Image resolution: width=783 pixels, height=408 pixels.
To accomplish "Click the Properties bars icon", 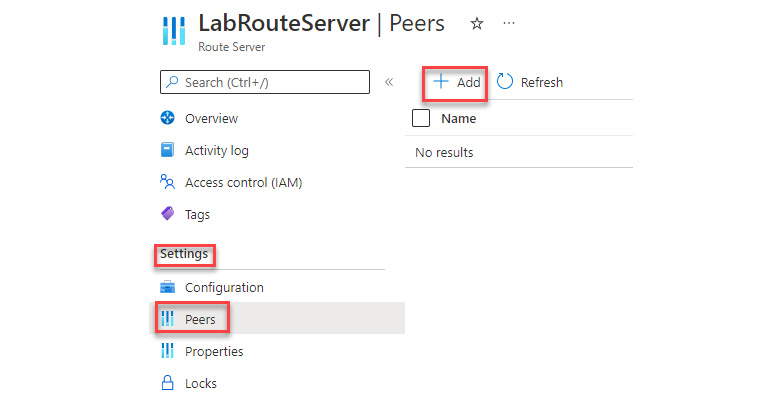I will coord(167,351).
